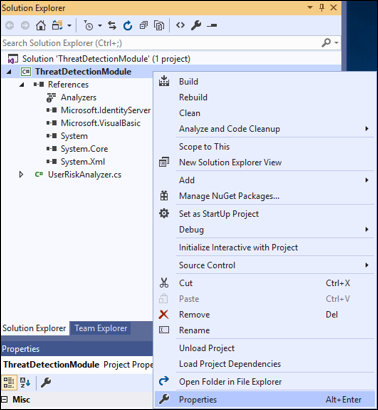Open the Add submenu
Screen dimensions: 378x410
[265, 180]
